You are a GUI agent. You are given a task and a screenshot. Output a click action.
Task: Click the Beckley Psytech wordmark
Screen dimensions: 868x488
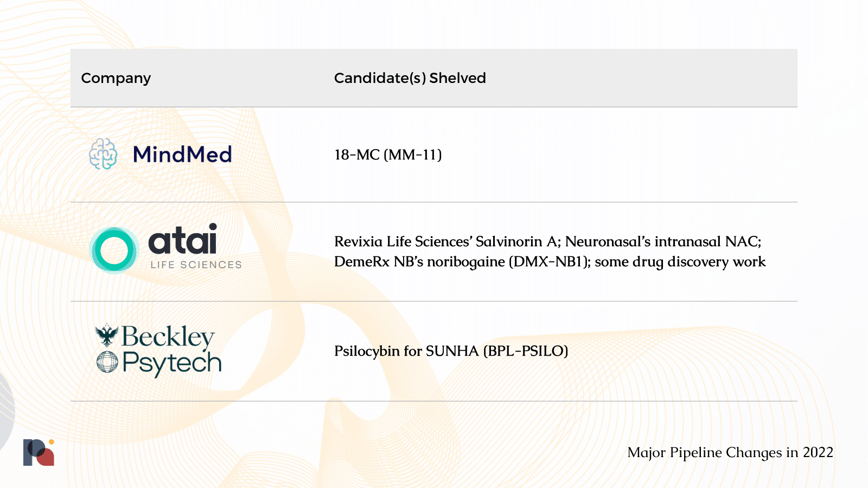[171, 350]
